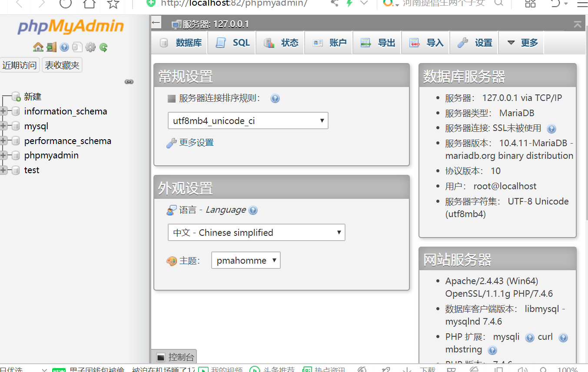588x372 pixels.
Task: Reload navigation panel with green arrow icon
Action: (x=103, y=47)
